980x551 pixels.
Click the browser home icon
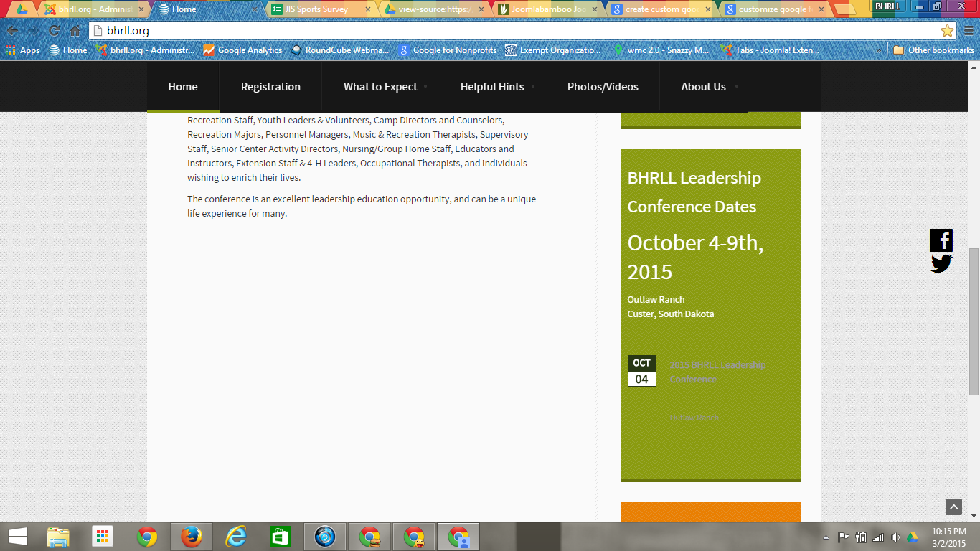[x=75, y=31]
